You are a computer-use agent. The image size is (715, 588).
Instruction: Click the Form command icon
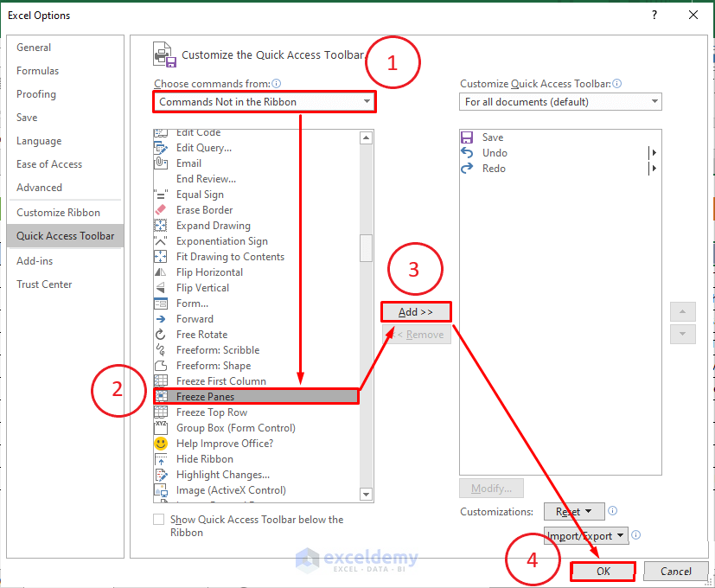tap(161, 304)
